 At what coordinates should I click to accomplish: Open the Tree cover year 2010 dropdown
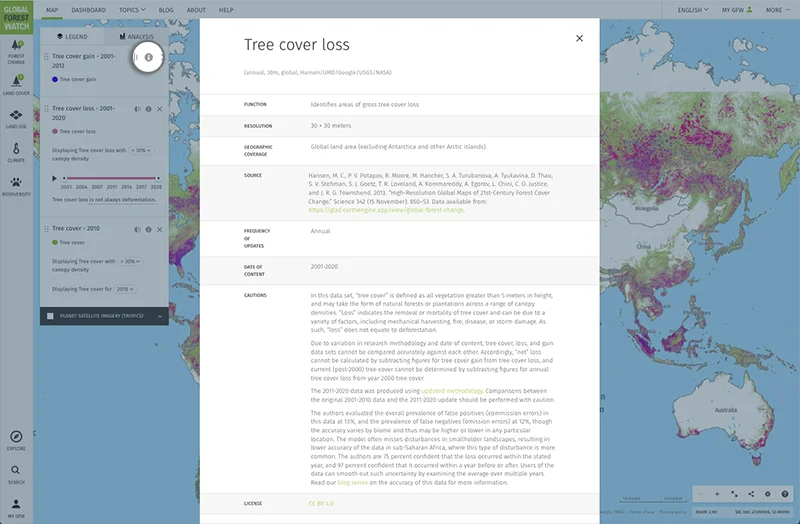click(126, 289)
